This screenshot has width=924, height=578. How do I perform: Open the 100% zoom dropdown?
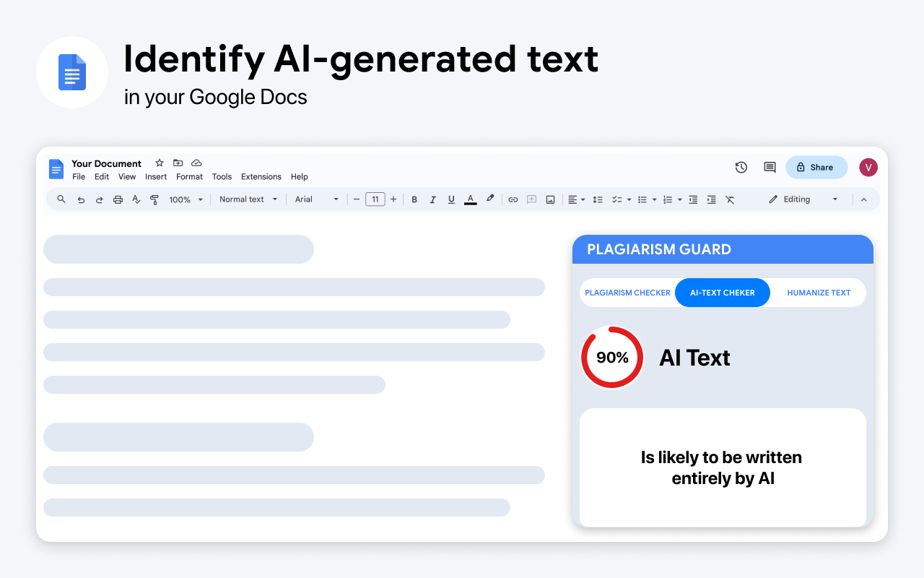186,199
